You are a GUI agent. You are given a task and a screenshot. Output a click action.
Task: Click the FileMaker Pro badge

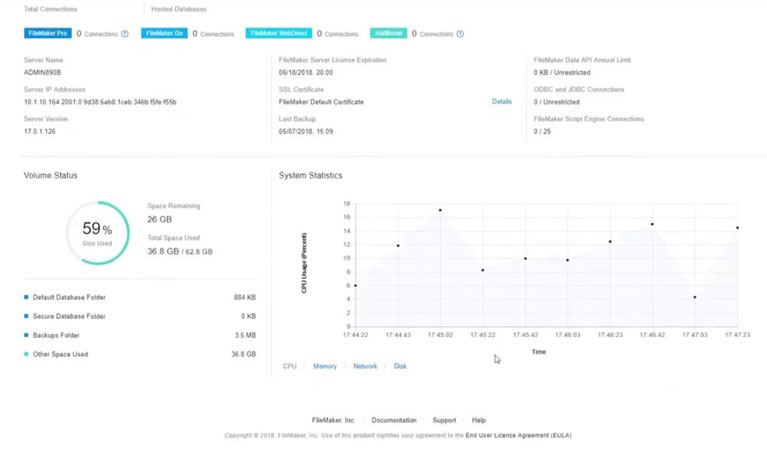tap(48, 33)
